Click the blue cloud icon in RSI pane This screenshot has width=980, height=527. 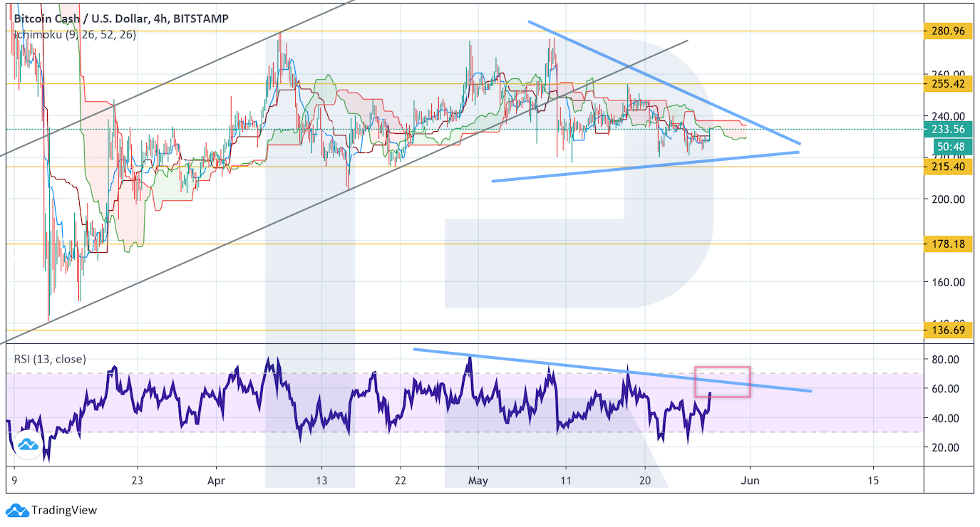pyautogui.click(x=28, y=444)
